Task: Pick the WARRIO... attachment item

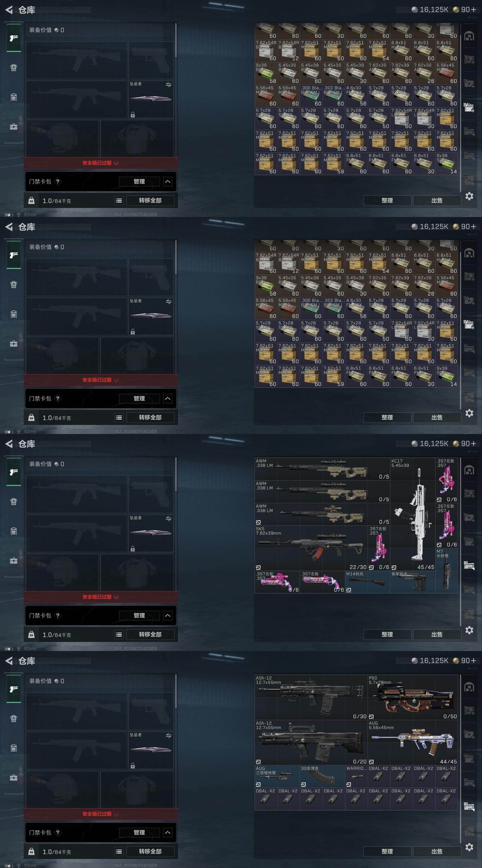Action: 356,776
